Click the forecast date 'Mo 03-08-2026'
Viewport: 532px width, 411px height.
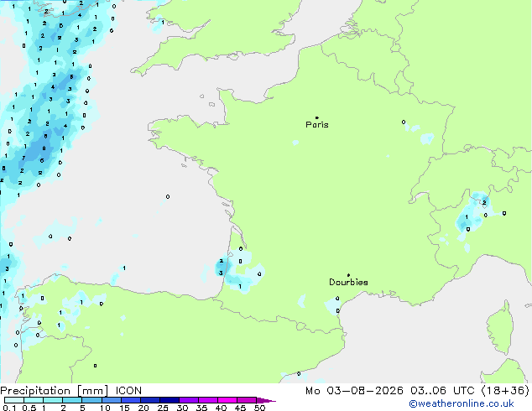pyautogui.click(x=354, y=391)
